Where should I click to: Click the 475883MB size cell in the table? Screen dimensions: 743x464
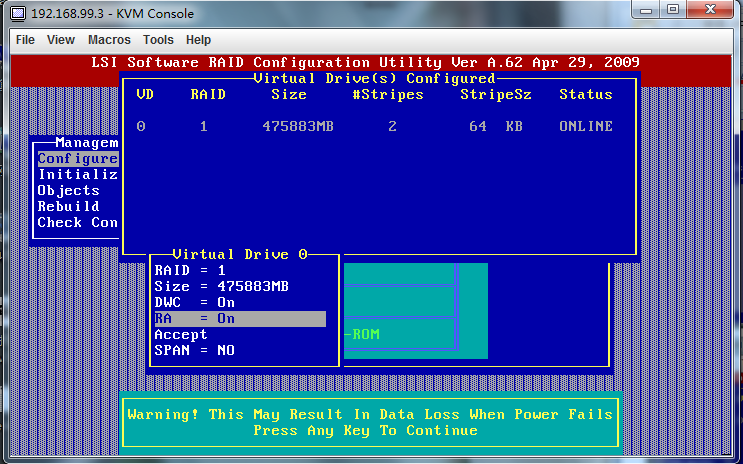(x=298, y=127)
